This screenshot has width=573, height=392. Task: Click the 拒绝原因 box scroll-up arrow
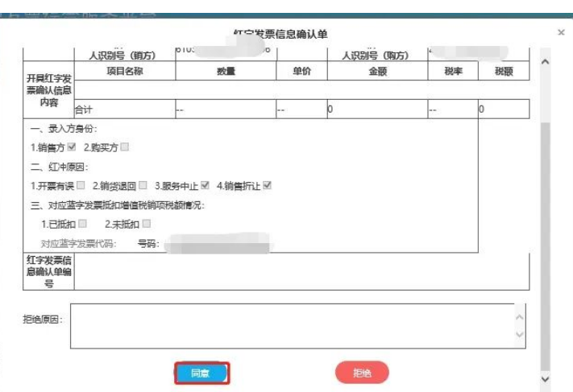[520, 316]
